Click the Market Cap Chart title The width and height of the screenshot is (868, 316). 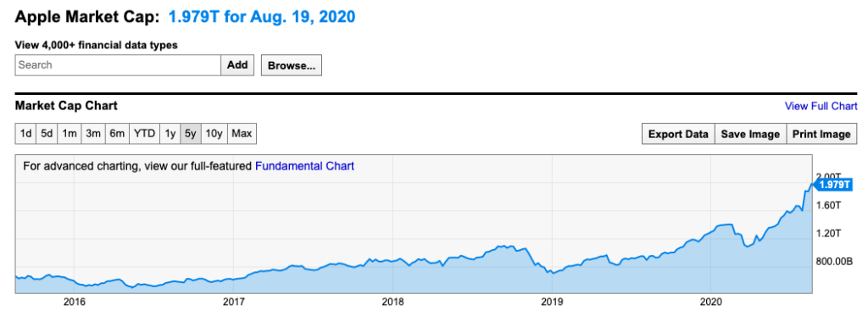coord(66,105)
